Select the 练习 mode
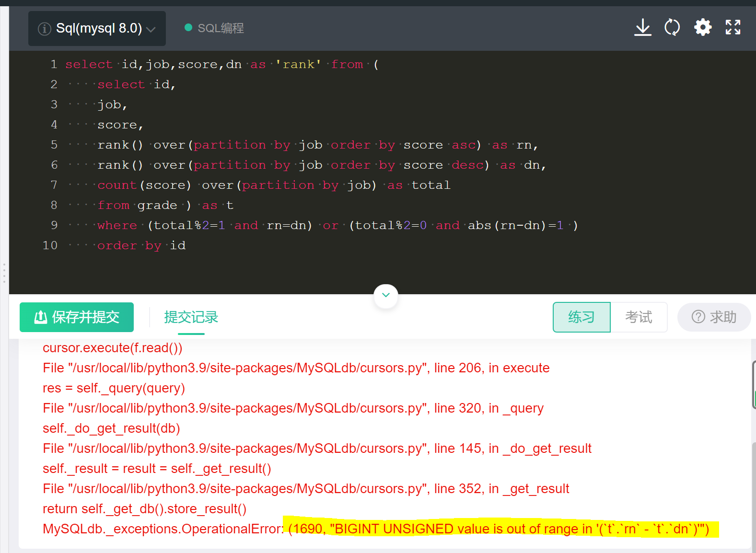 tap(582, 317)
